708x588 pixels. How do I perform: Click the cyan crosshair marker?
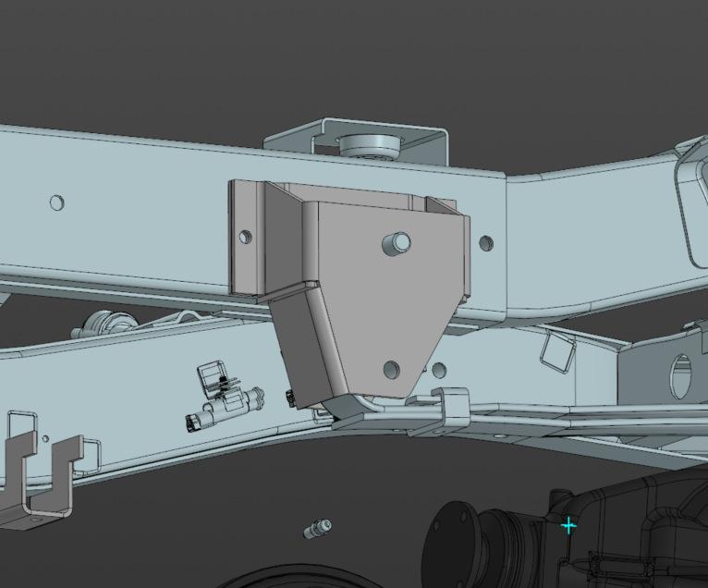568,525
